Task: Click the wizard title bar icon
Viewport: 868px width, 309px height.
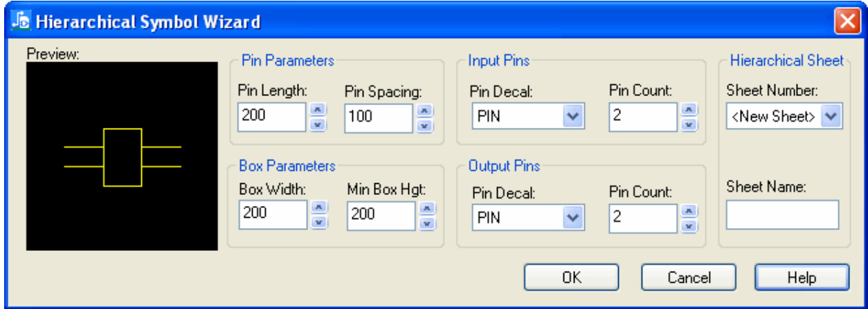Action: click(21, 21)
